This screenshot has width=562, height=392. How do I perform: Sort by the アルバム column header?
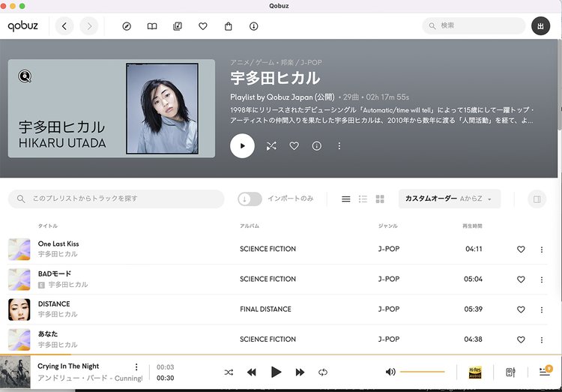250,226
